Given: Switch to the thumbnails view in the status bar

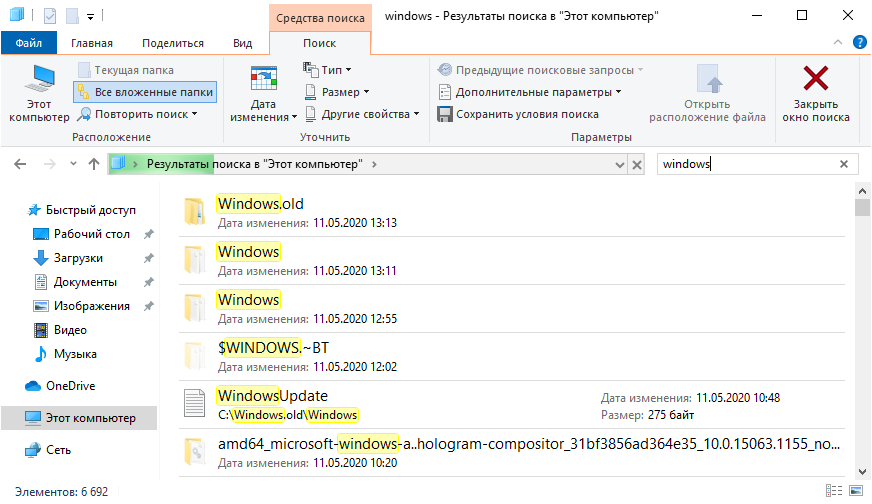Looking at the screenshot, I should pyautogui.click(x=857, y=492).
